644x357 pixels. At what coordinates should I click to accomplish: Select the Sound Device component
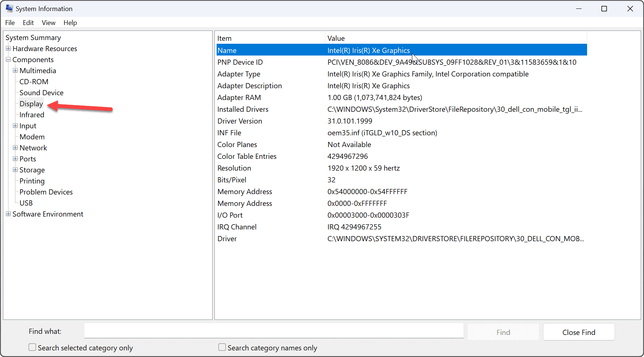[41, 92]
